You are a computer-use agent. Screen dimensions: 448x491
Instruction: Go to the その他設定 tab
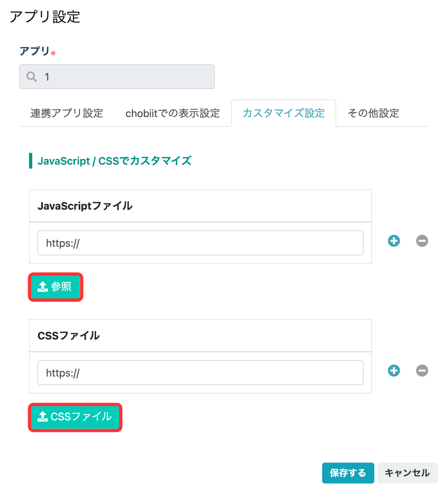coord(373,113)
